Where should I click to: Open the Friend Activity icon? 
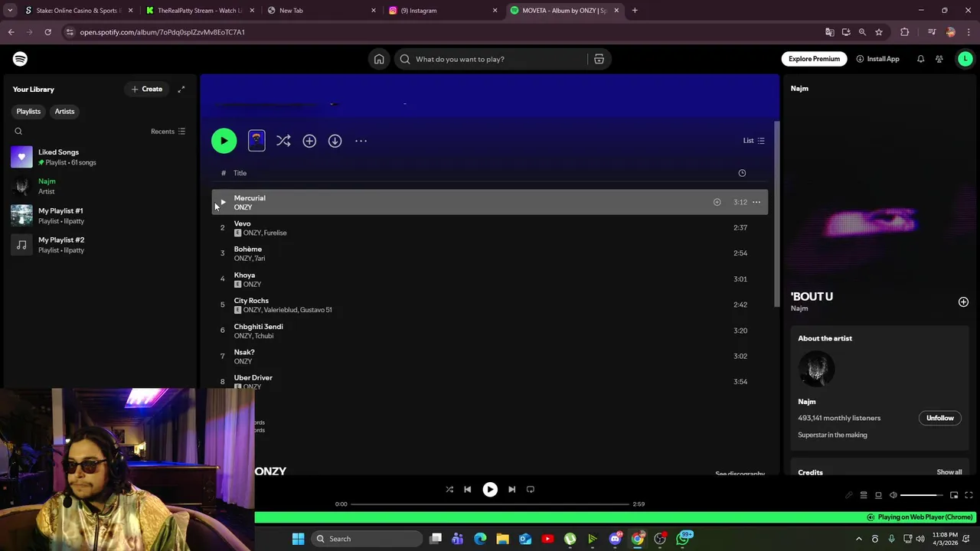click(939, 59)
